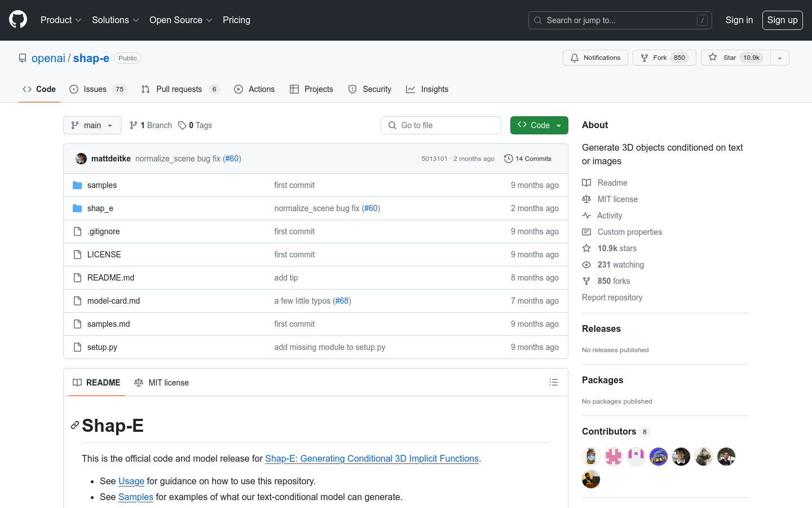Open the samples.md file
This screenshot has width=812, height=508.
pos(109,324)
